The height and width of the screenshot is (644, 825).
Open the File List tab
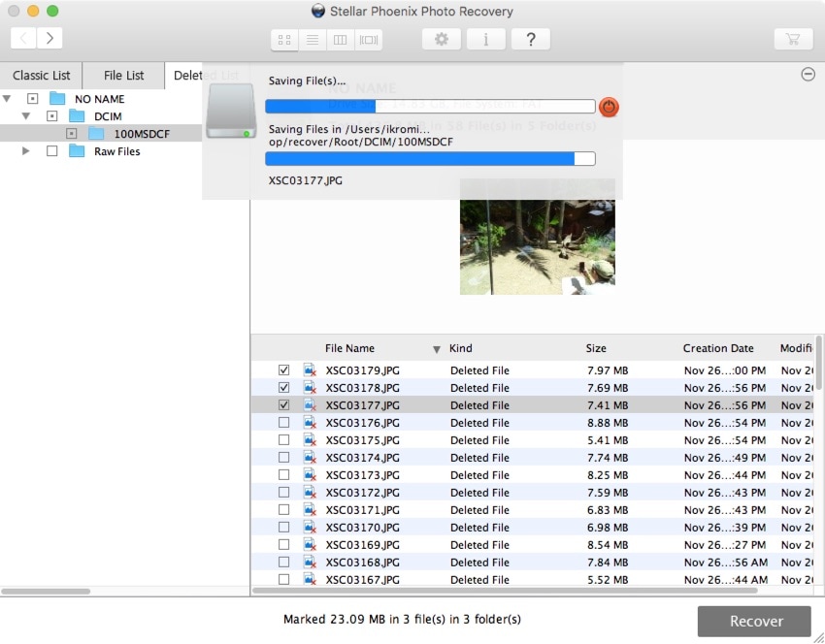click(123, 76)
